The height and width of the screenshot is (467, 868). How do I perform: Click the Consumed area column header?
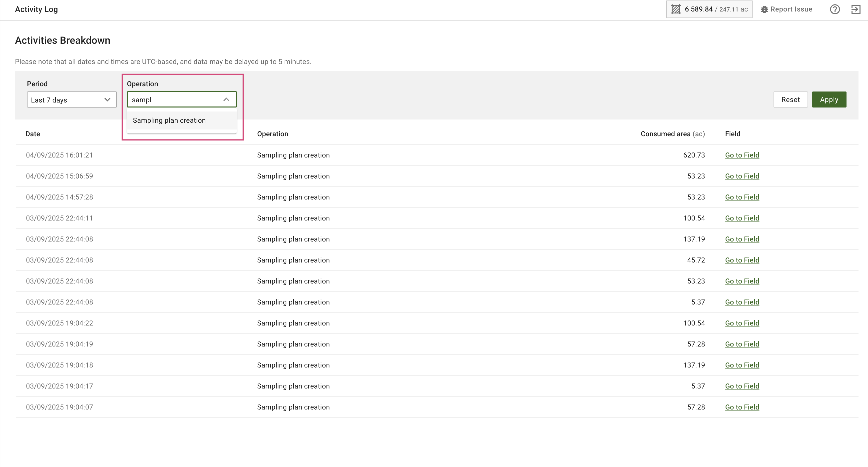(672, 134)
